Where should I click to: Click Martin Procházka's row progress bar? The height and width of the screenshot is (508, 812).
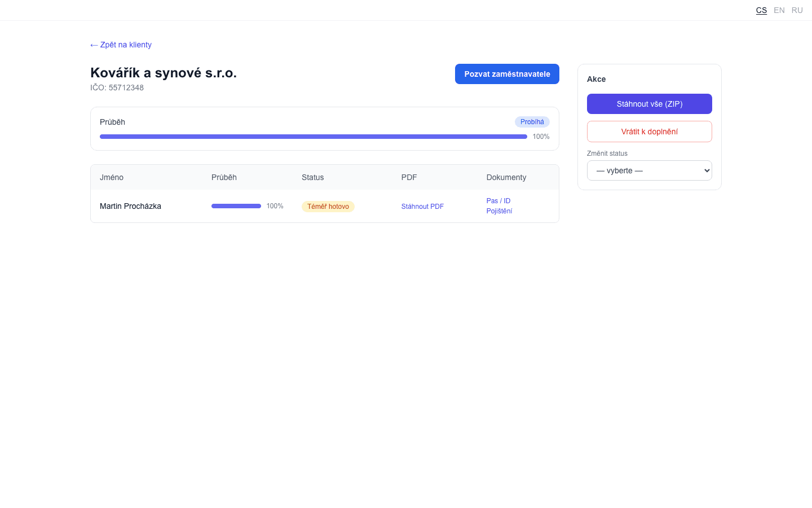(x=236, y=206)
